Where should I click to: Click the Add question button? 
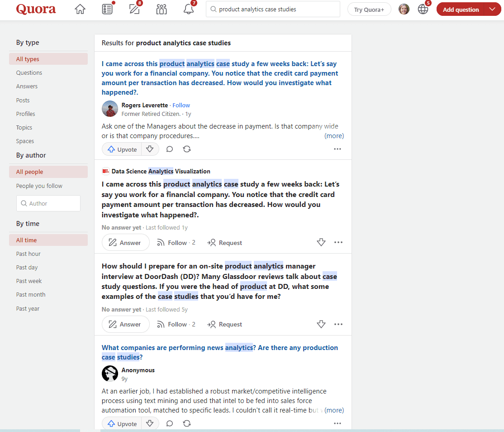pyautogui.click(x=461, y=10)
